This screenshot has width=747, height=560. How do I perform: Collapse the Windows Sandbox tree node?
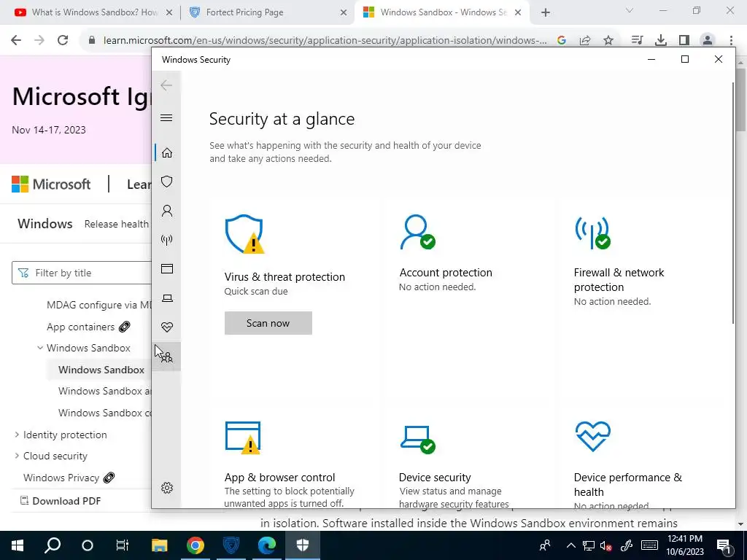[x=40, y=348]
